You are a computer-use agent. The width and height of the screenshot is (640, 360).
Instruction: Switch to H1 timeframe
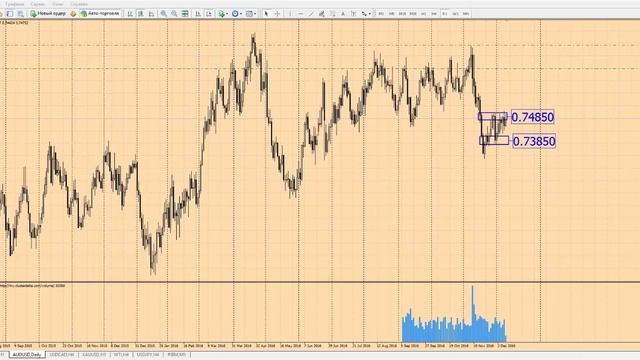pyautogui.click(x=424, y=14)
